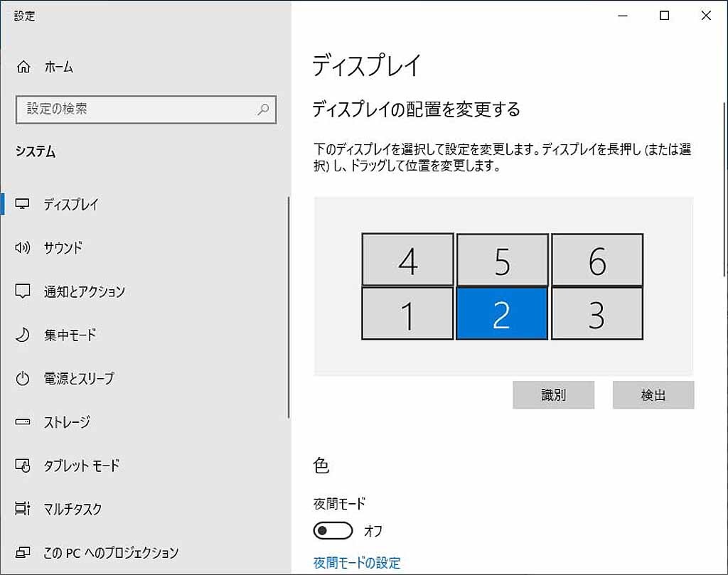
Task: Click the Home house icon
Action: [23, 67]
